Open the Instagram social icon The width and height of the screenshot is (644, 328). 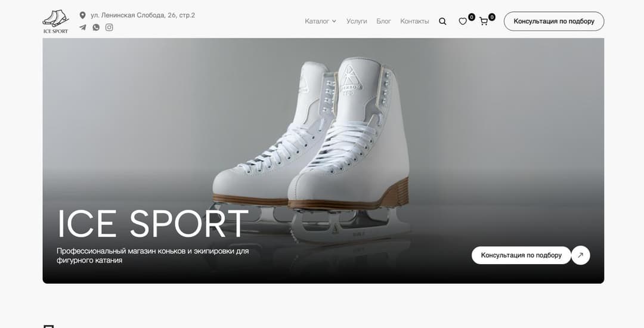pos(109,27)
